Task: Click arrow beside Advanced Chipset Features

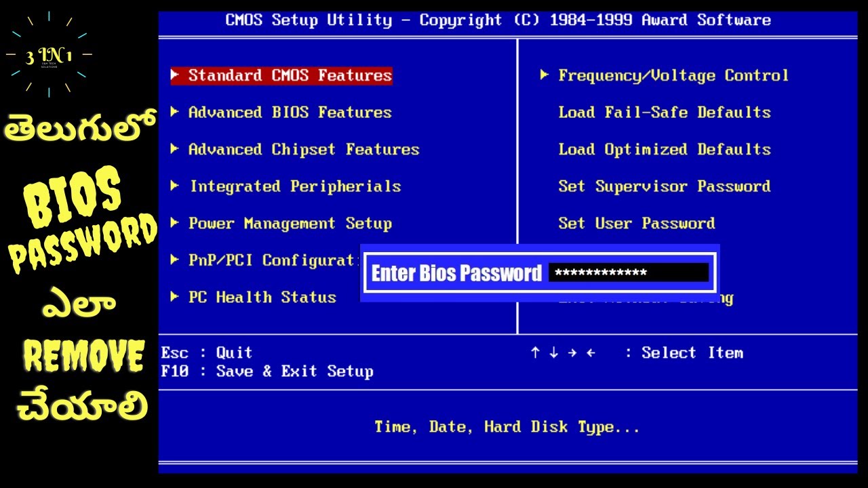Action: 175,148
